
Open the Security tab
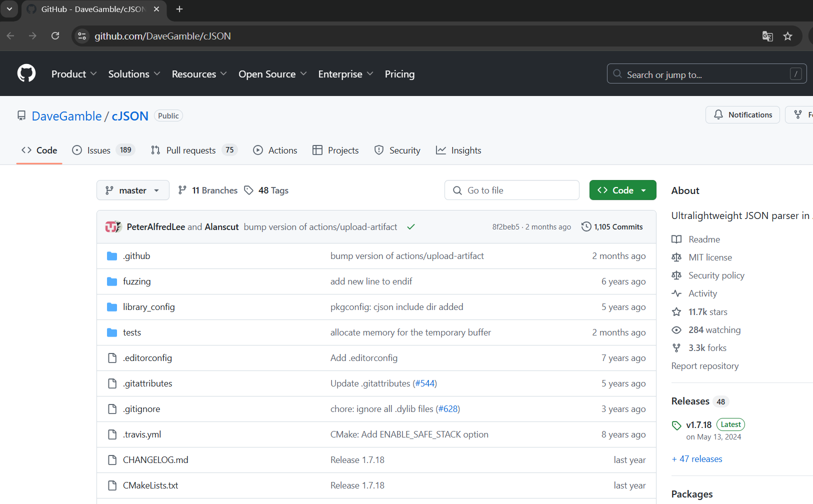tap(397, 150)
